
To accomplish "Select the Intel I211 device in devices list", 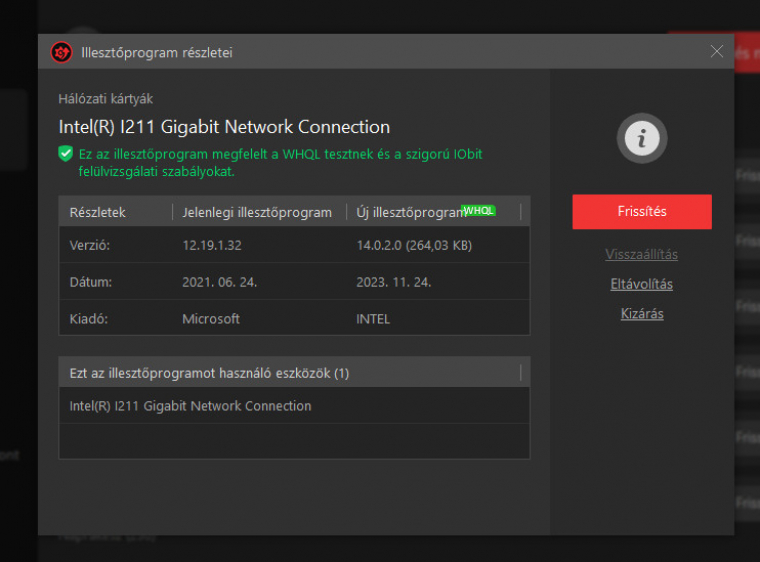I will [x=294, y=405].
